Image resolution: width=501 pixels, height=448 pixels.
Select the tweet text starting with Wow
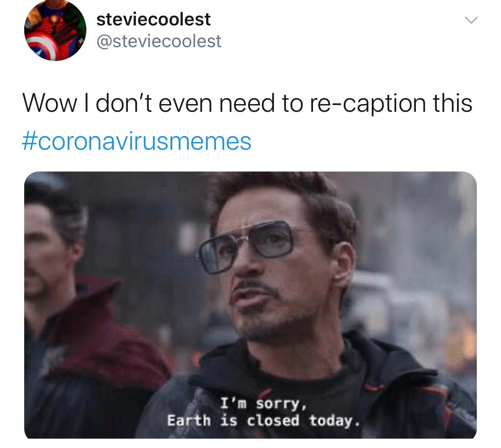[247, 121]
